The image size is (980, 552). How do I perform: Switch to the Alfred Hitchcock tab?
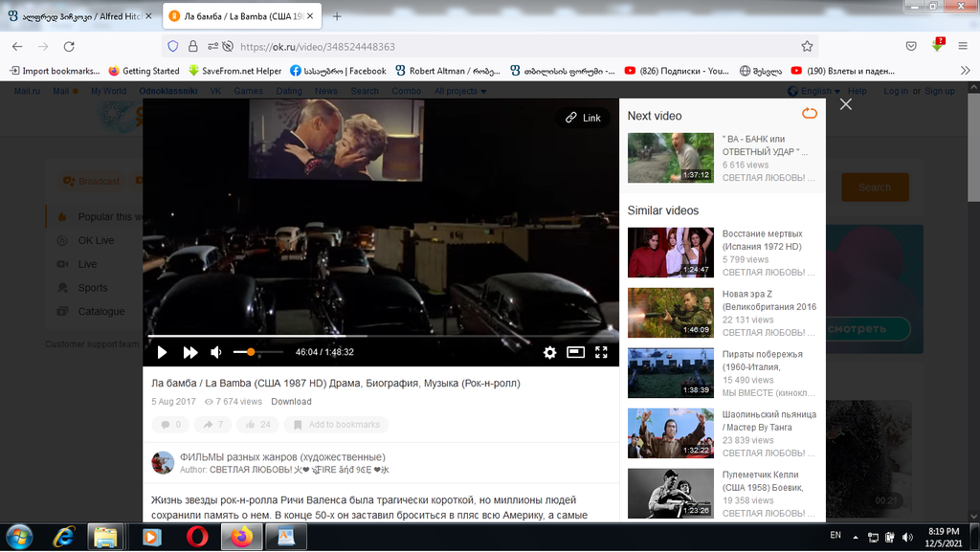(81, 16)
